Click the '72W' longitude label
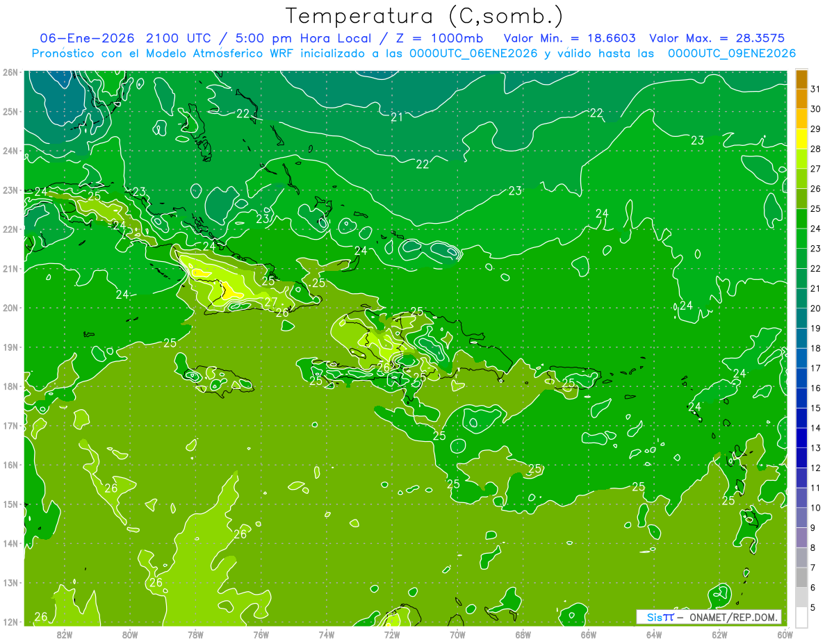The width and height of the screenshot is (834, 644). pos(392,634)
